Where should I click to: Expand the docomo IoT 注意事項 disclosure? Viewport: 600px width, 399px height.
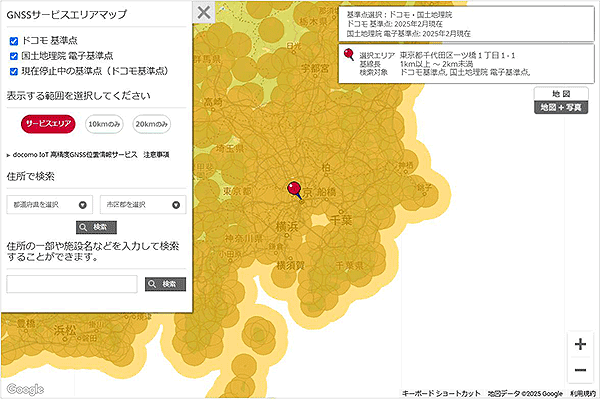(88, 155)
